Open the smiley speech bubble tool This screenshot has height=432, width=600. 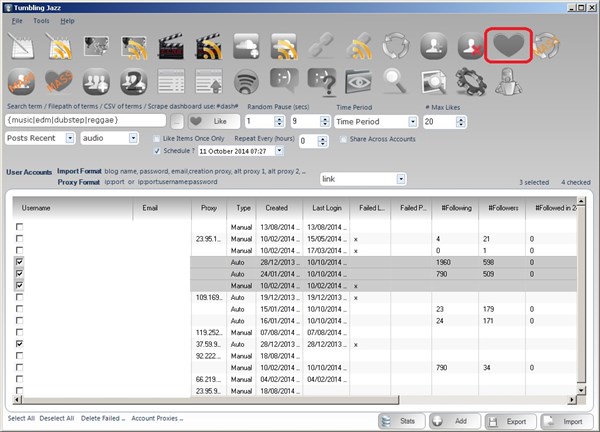284,80
